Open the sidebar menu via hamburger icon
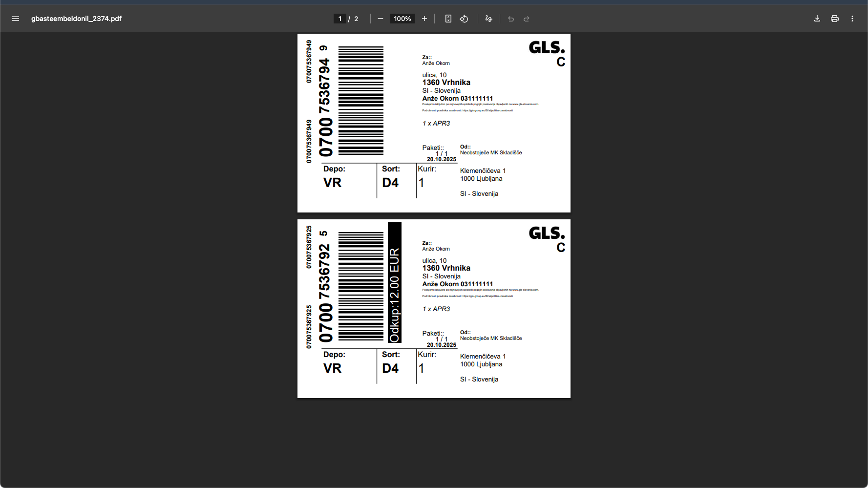This screenshot has width=868, height=488. click(x=16, y=19)
